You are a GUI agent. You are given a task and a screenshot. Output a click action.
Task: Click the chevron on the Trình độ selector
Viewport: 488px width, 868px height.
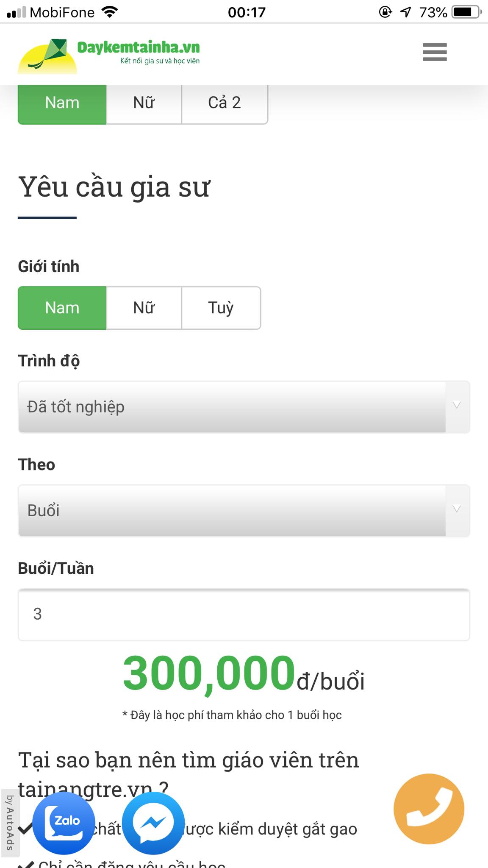coord(456,406)
